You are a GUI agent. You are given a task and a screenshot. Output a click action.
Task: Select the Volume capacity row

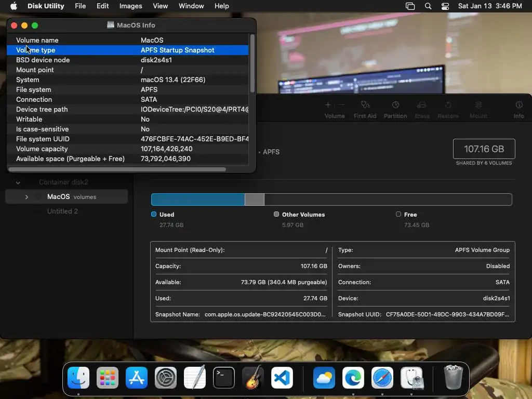coord(128,149)
